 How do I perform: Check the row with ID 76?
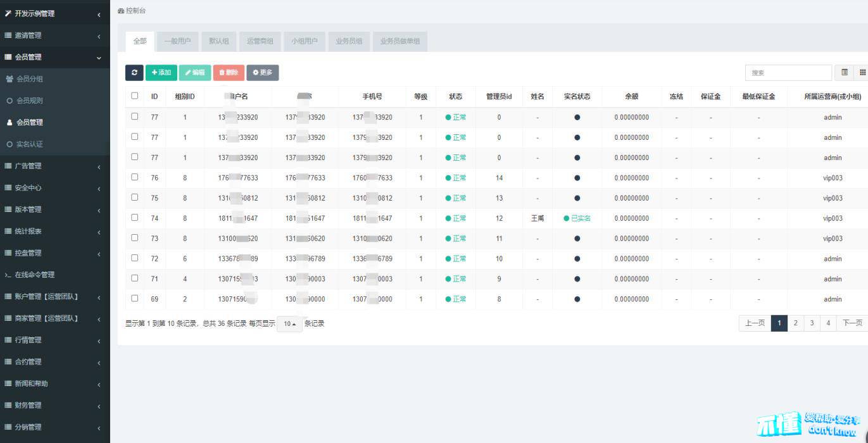(x=134, y=177)
